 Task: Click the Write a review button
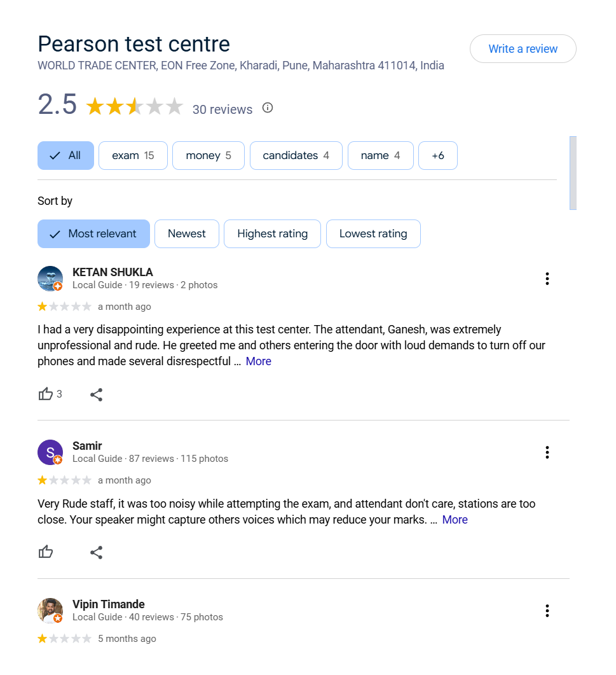click(523, 49)
